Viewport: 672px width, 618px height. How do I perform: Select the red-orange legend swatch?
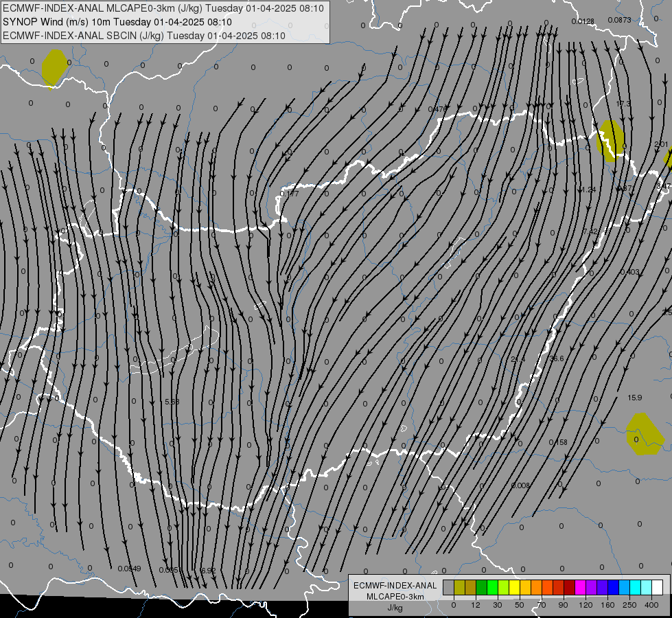548,587
